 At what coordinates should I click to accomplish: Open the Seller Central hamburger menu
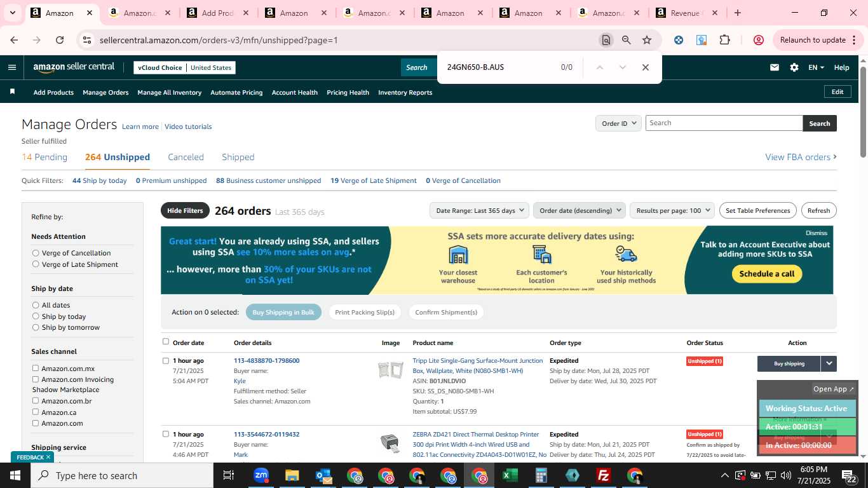coord(12,67)
